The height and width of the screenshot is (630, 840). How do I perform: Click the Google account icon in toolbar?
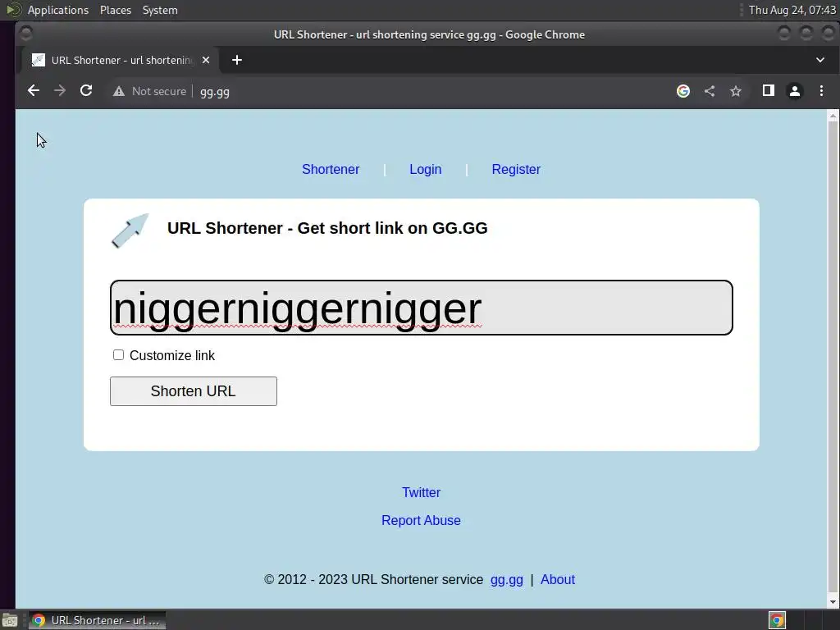683,91
